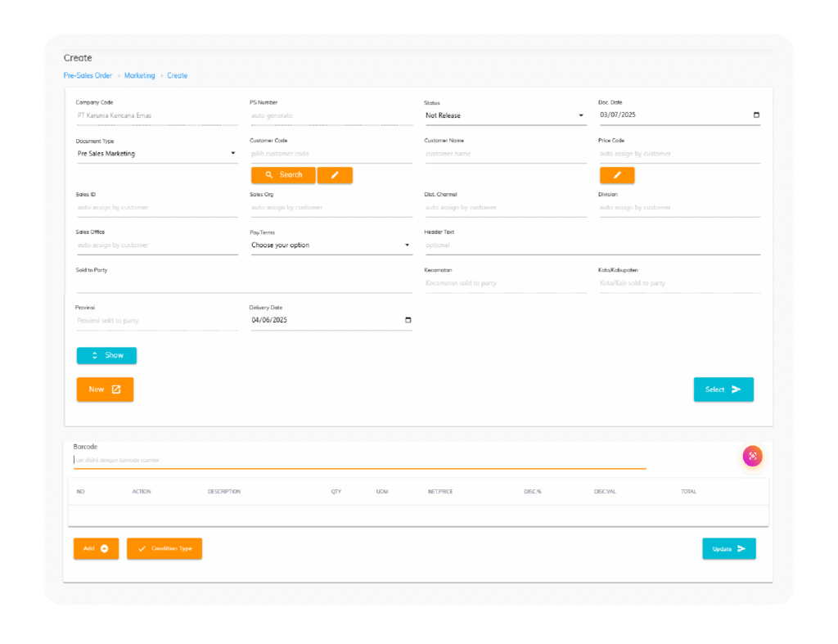Open the Delivery Date calendar picker icon

408,320
